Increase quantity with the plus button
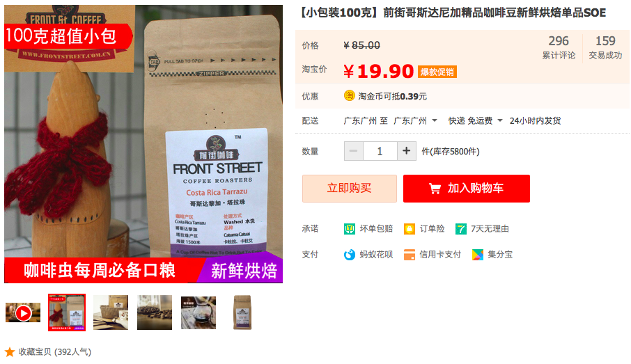The width and height of the screenshot is (631, 364). 407,151
